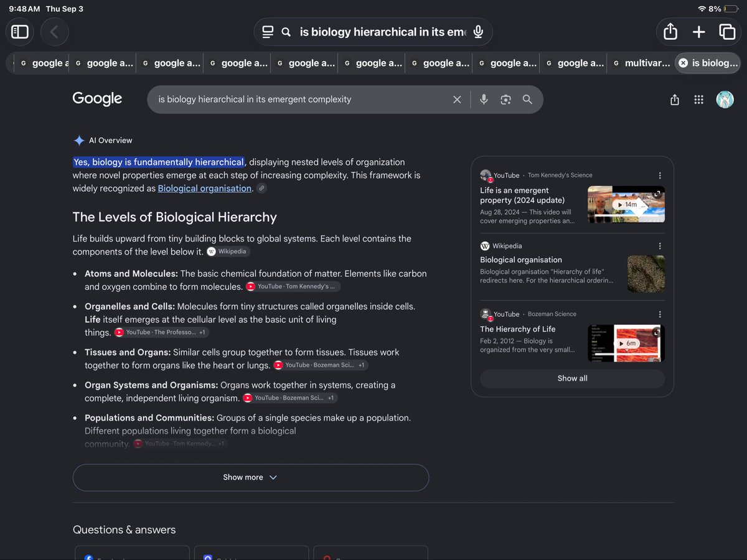
Task: Click highlighted 'Yes, biology is fundamentally hierarchical'
Action: pyautogui.click(x=159, y=162)
